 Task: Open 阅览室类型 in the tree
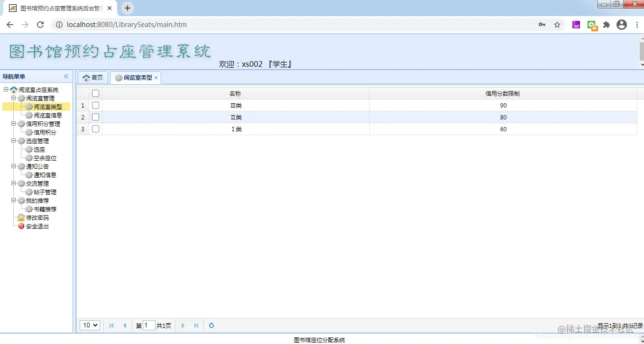[47, 107]
